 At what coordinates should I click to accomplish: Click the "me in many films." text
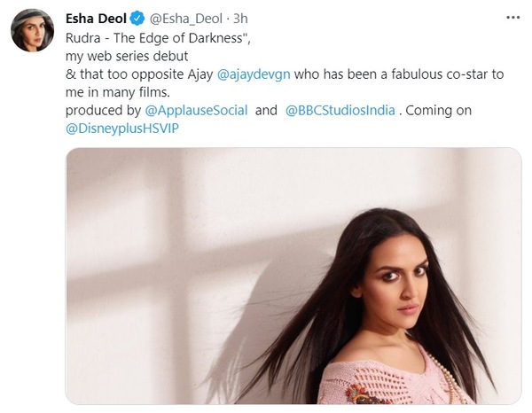pos(117,93)
